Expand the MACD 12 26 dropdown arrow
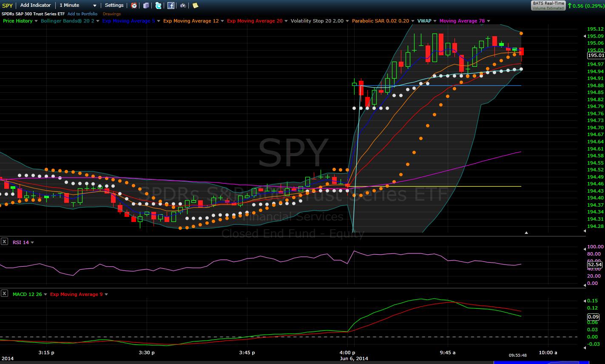Viewport: 605px width, 364px height. click(x=45, y=294)
